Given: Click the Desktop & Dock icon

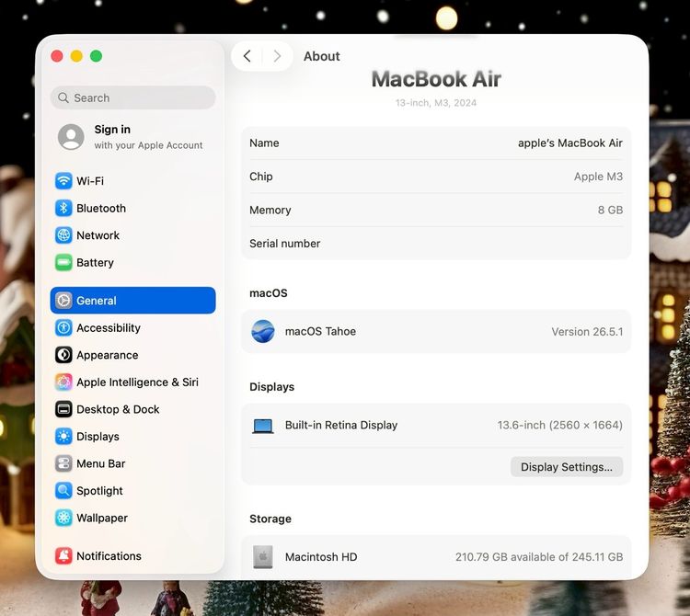Looking at the screenshot, I should pos(63,409).
